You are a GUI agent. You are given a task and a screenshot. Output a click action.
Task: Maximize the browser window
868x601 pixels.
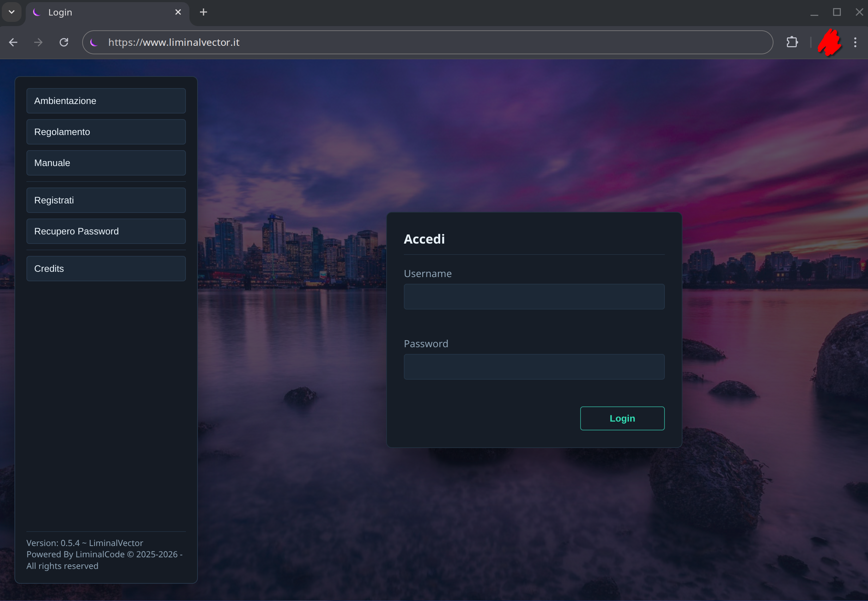[837, 12]
